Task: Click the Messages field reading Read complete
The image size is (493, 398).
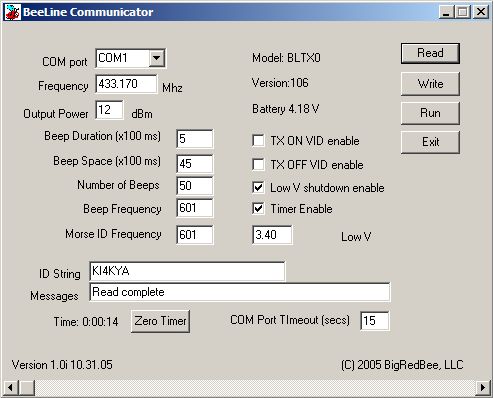Action: coord(240,292)
